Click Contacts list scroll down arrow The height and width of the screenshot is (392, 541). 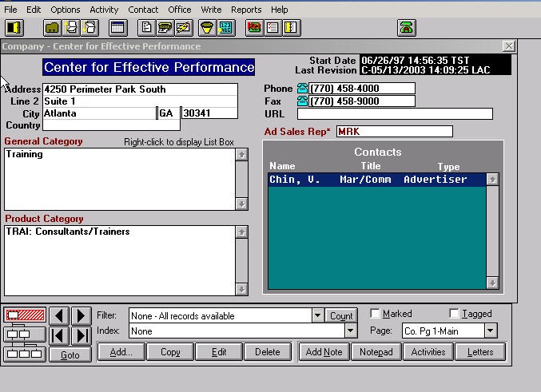[x=492, y=283]
